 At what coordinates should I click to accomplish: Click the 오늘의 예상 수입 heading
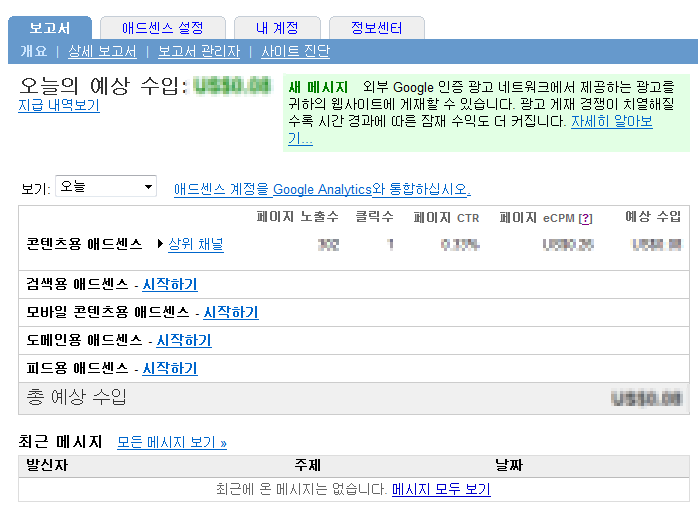(x=103, y=86)
